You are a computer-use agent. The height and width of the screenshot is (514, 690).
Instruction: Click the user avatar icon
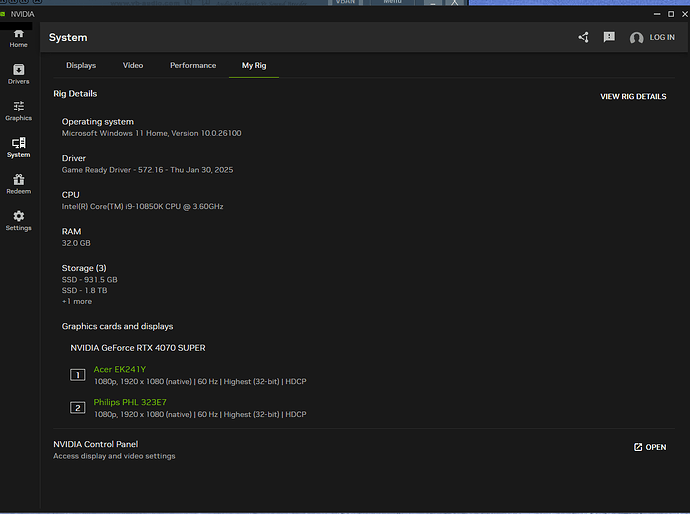[637, 38]
